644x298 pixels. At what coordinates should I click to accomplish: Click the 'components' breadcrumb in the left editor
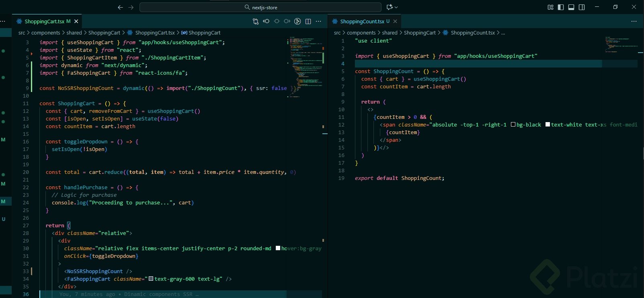click(45, 33)
